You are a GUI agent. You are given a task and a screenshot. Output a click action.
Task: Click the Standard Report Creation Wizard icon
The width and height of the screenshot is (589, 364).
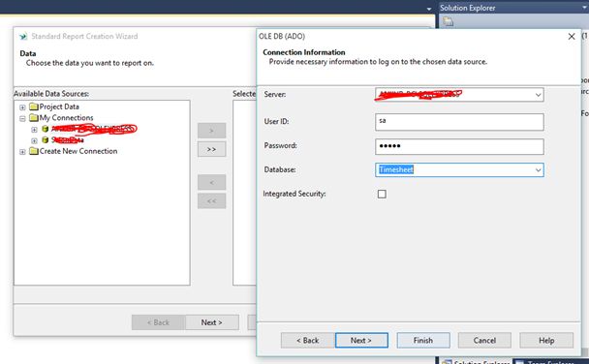(x=23, y=37)
